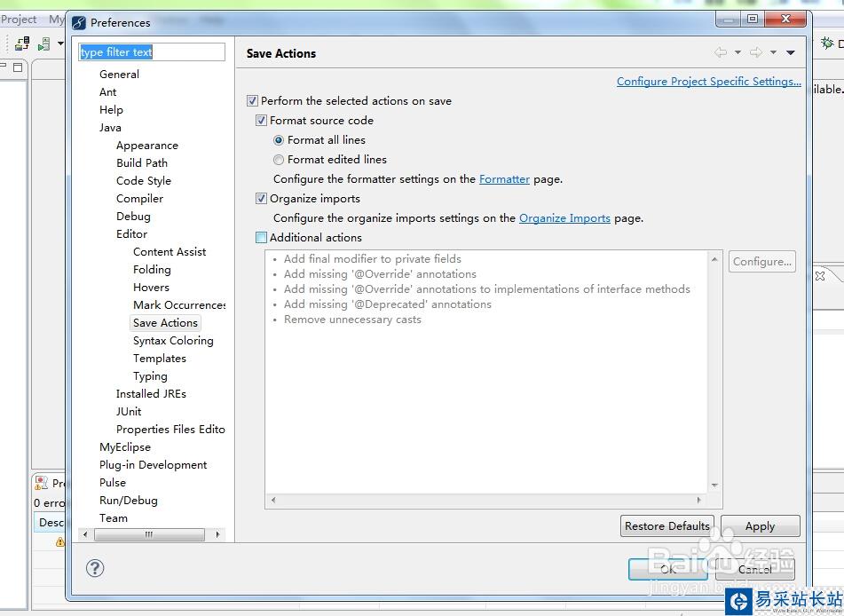
Task: Click tree horizontal scrollbar right arrow
Action: [x=217, y=534]
